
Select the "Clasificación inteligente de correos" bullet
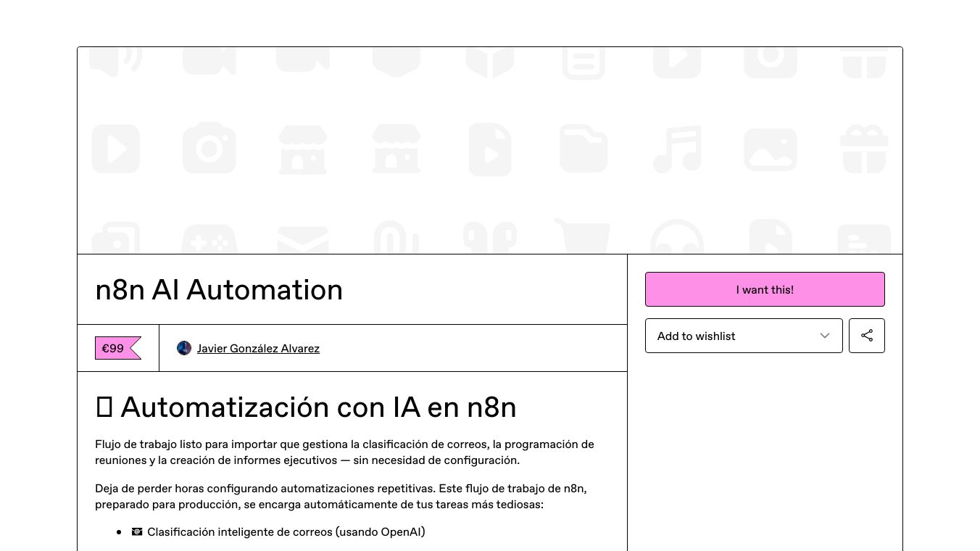coord(278,532)
